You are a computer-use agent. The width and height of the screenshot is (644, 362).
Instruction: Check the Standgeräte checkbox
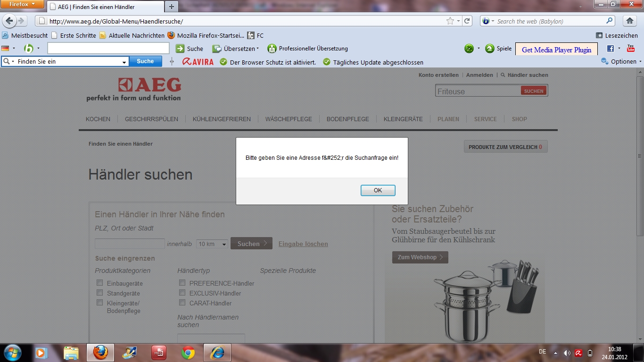coord(99,293)
